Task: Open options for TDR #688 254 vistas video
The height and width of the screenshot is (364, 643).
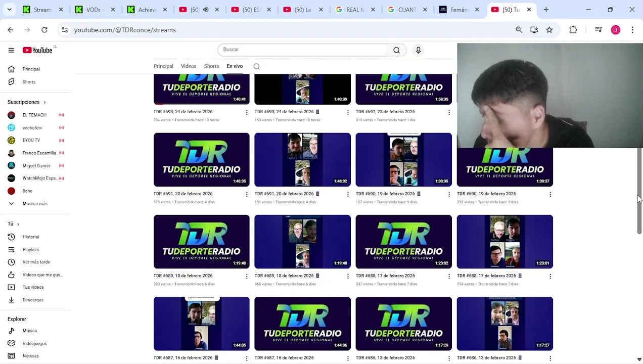Action: tap(550, 276)
